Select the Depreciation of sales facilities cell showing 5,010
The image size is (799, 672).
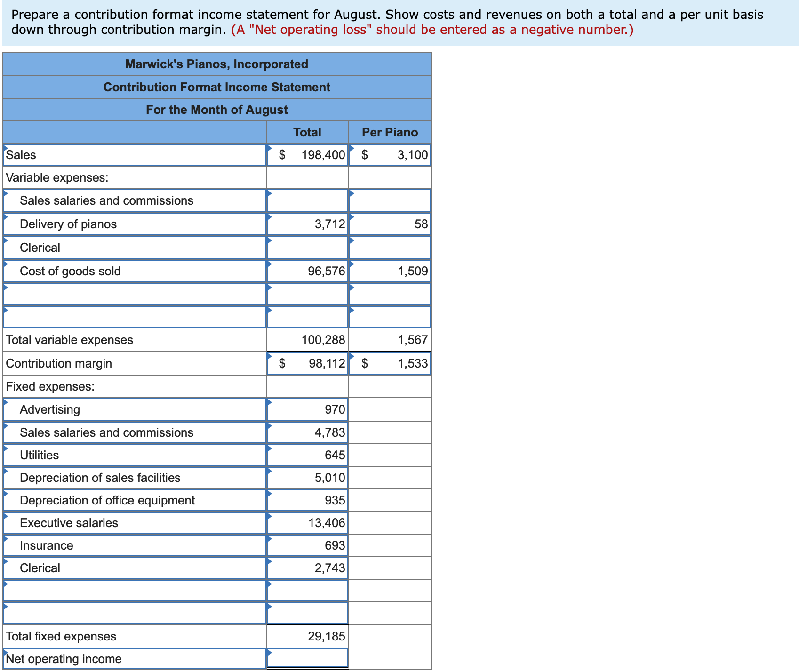(x=308, y=477)
